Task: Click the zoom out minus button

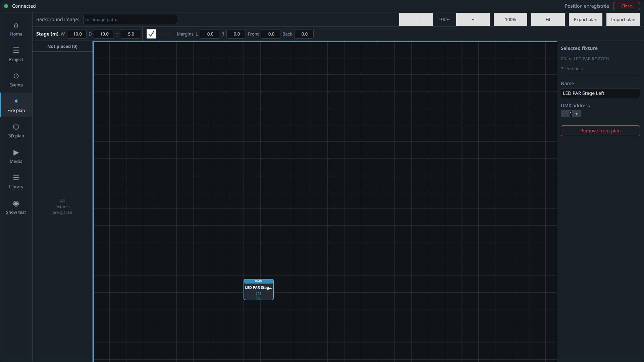Action: (416, 19)
